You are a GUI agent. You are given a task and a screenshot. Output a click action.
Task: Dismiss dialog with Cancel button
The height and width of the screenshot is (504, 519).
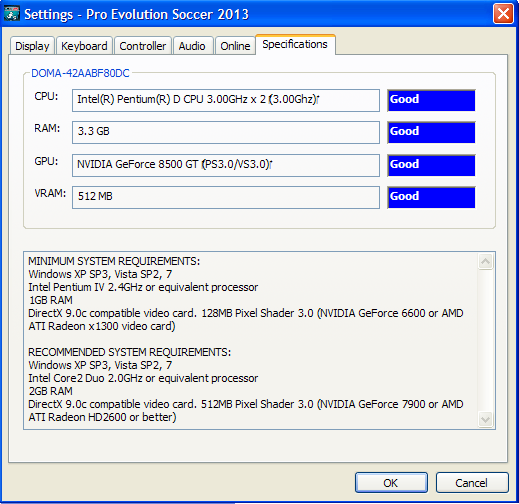(x=472, y=482)
